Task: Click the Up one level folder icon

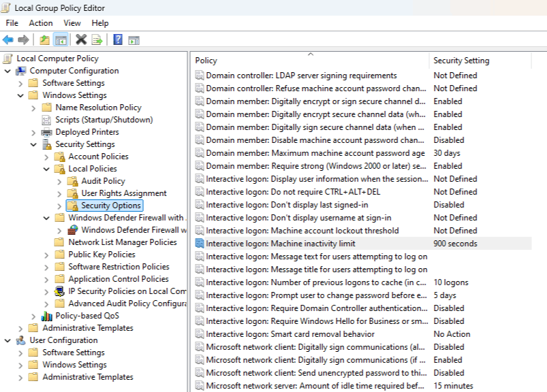Action: point(45,39)
